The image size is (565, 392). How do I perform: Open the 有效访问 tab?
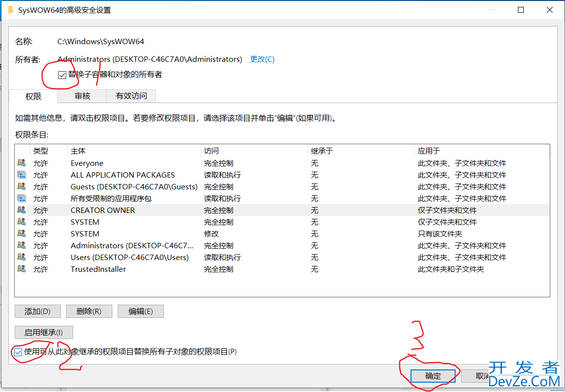coord(131,96)
